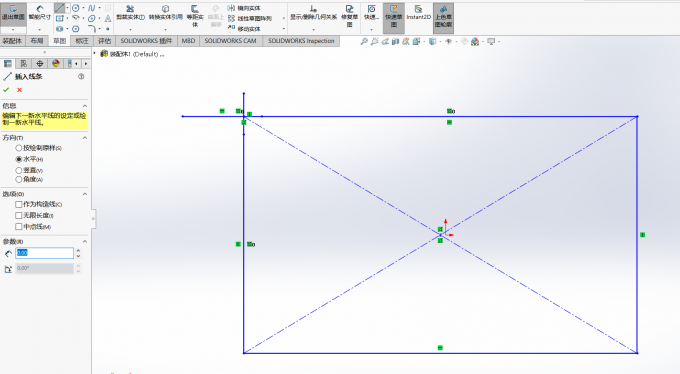Switch to the 评估 evaluate tab

click(x=104, y=41)
